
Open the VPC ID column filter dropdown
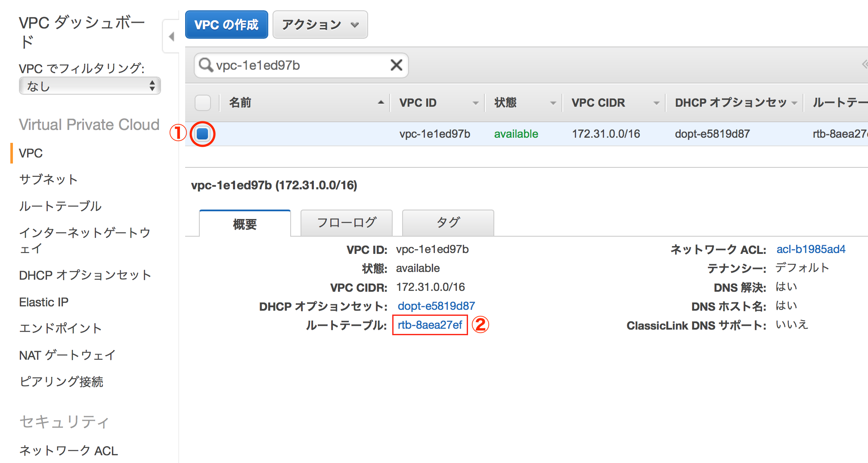click(475, 102)
